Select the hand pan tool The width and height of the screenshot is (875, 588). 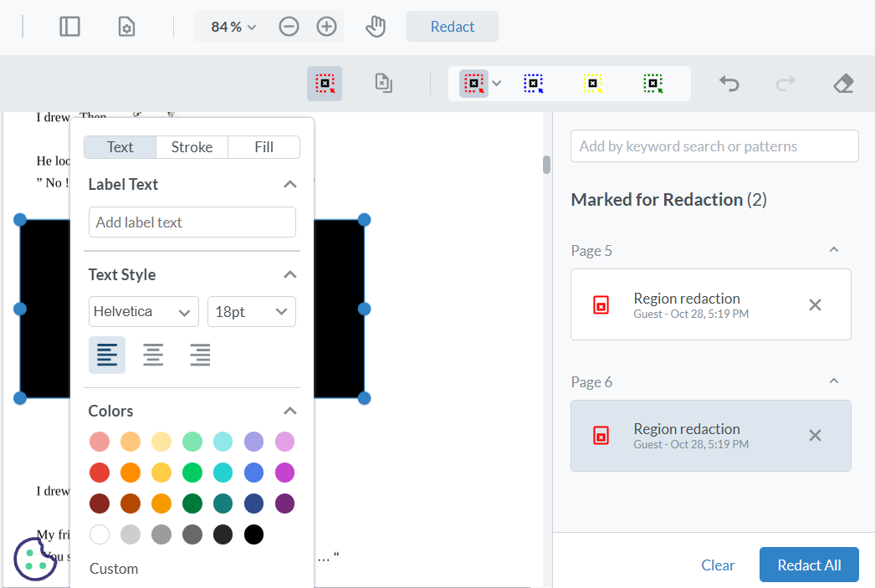click(x=375, y=26)
